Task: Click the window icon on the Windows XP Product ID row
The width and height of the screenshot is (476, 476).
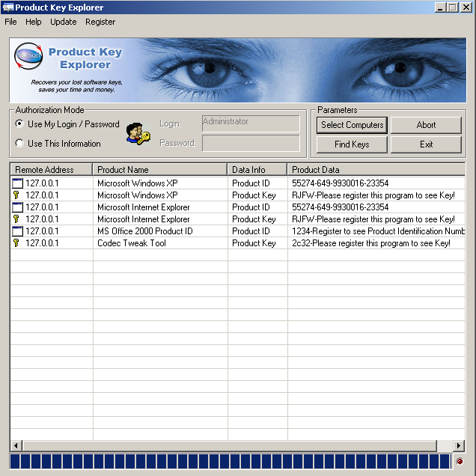Action: click(x=17, y=183)
